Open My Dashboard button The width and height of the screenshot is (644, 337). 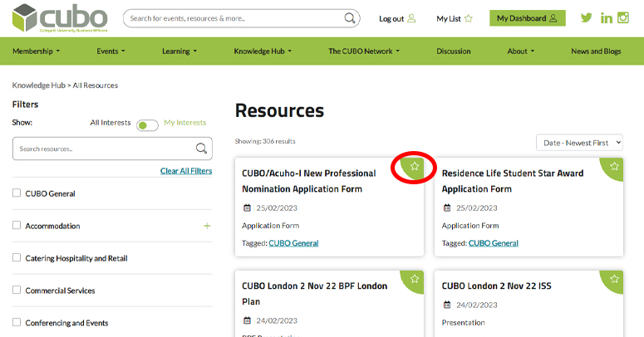click(528, 18)
